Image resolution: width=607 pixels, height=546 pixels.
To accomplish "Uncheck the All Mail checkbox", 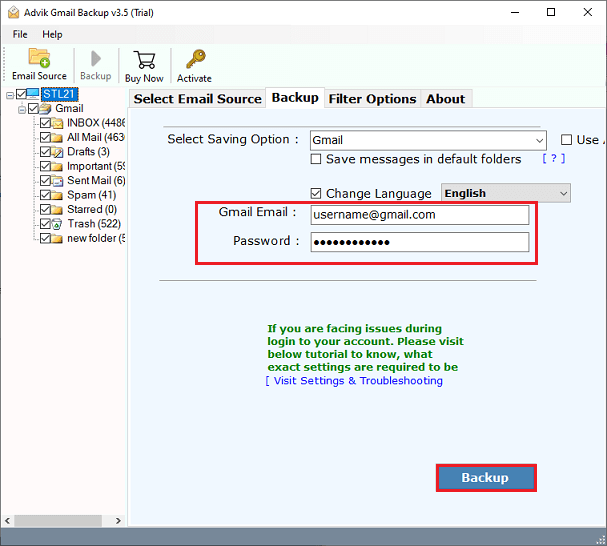I will click(x=45, y=137).
